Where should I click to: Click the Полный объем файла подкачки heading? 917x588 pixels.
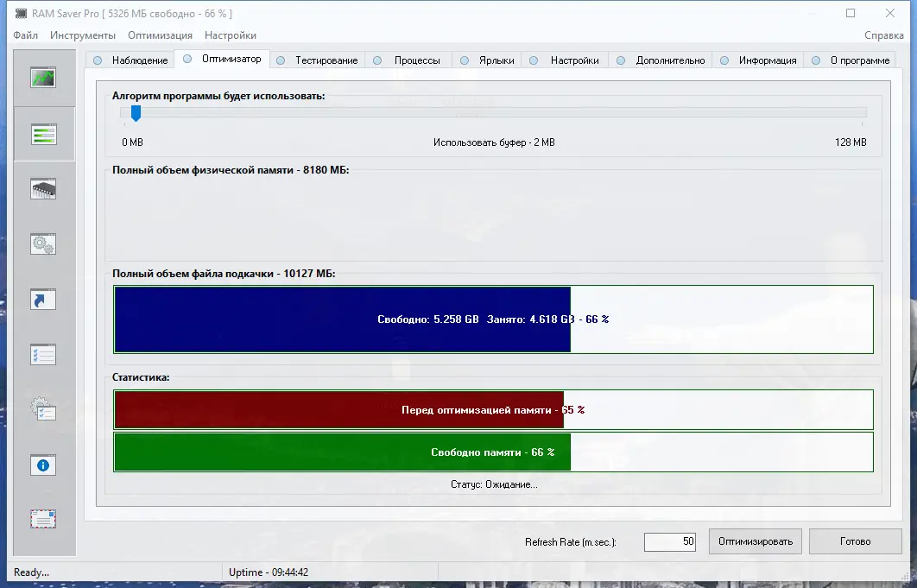[x=224, y=273]
